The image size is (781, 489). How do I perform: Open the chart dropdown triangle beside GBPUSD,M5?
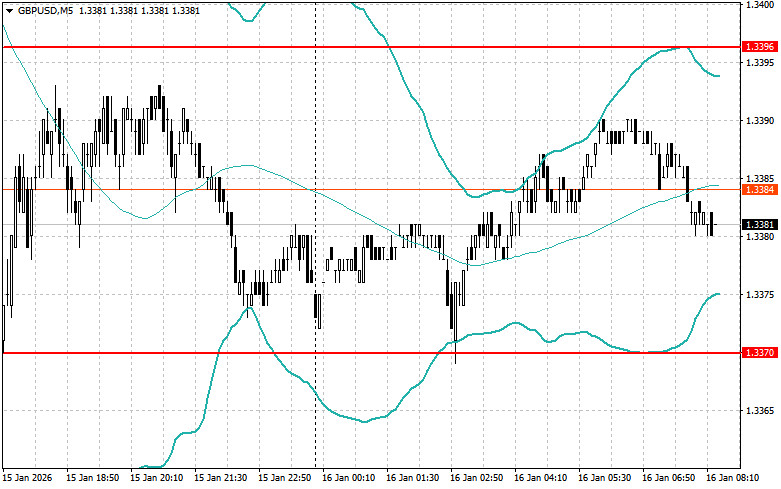[x=9, y=11]
